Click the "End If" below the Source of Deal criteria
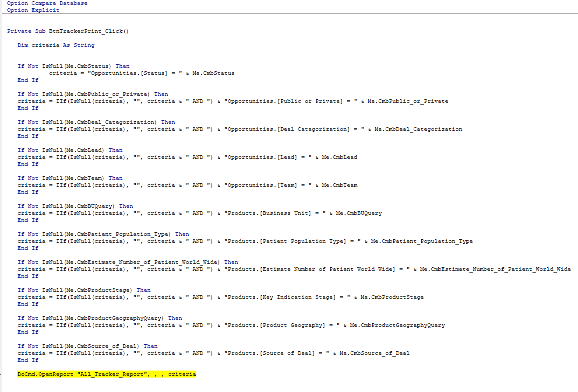 point(28,360)
